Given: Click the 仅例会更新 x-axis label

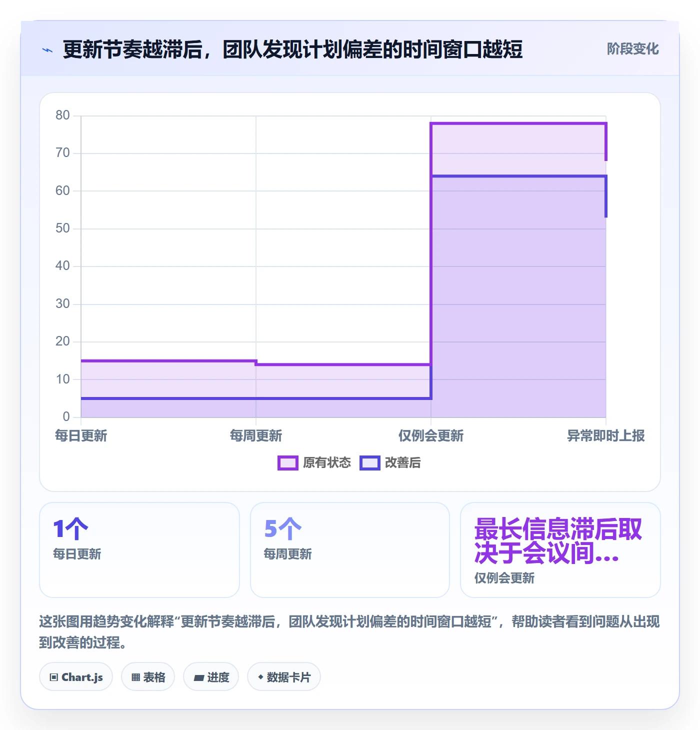Looking at the screenshot, I should [x=431, y=436].
